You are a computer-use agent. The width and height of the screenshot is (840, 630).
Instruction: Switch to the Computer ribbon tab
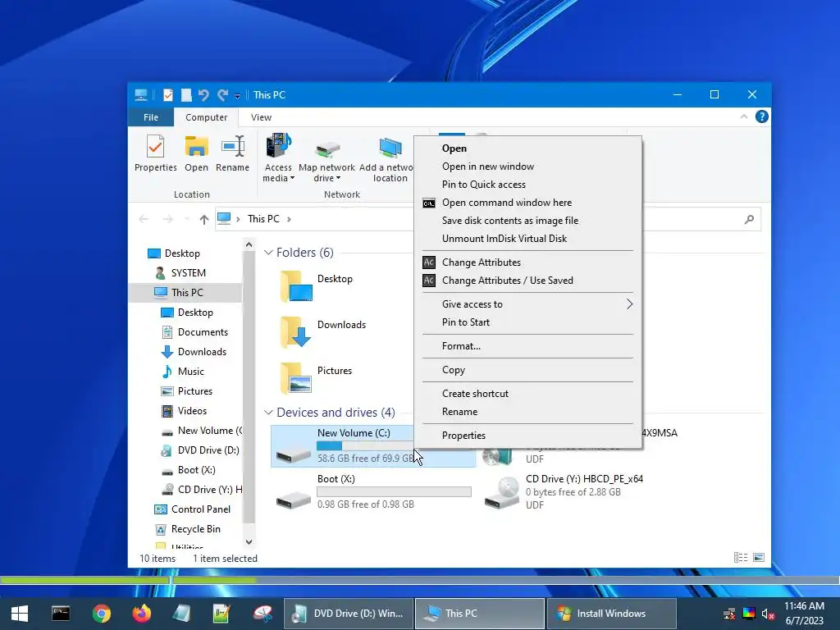(x=206, y=116)
